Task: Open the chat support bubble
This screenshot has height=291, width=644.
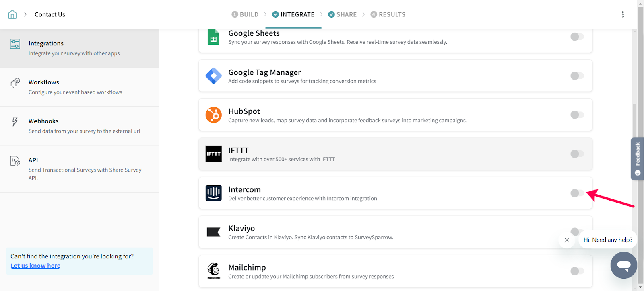Action: pyautogui.click(x=623, y=265)
